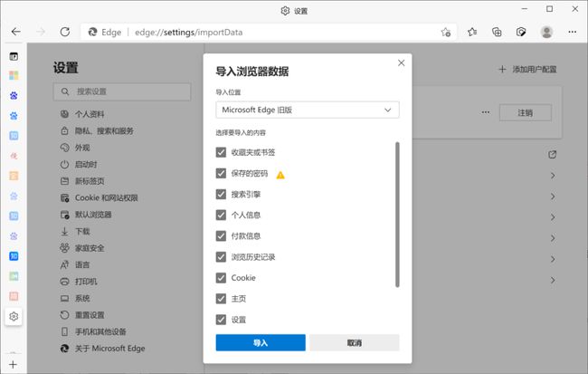Uncheck 设置 checkbox in import list

point(221,320)
